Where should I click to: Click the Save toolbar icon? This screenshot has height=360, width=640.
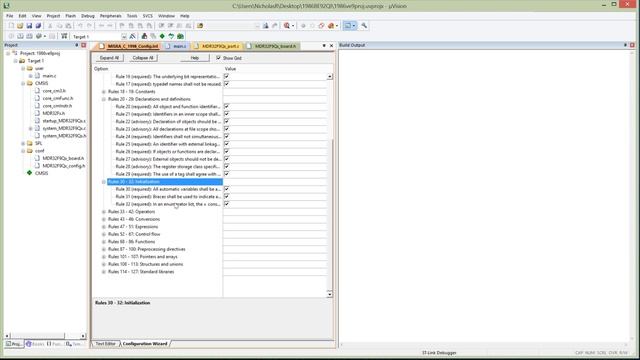pyautogui.click(x=29, y=26)
